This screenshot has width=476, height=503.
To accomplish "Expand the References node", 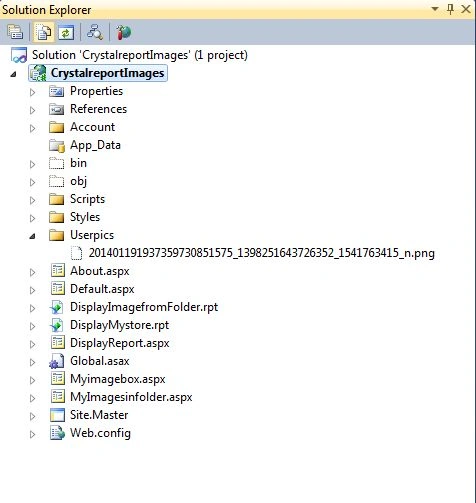I will [32, 110].
